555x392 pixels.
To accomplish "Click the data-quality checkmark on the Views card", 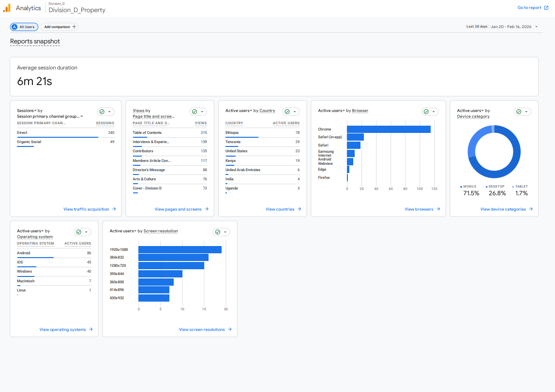I will tap(194, 112).
